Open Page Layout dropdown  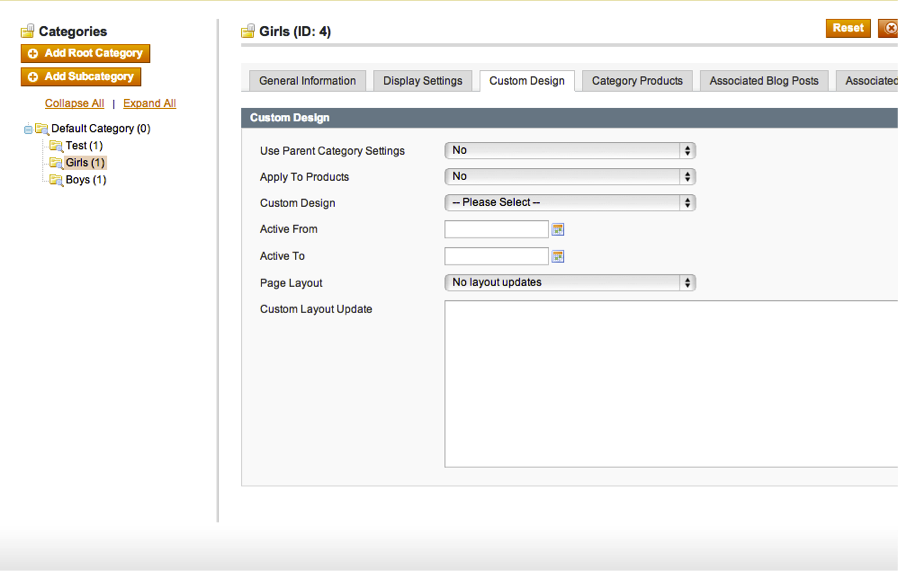(x=570, y=282)
